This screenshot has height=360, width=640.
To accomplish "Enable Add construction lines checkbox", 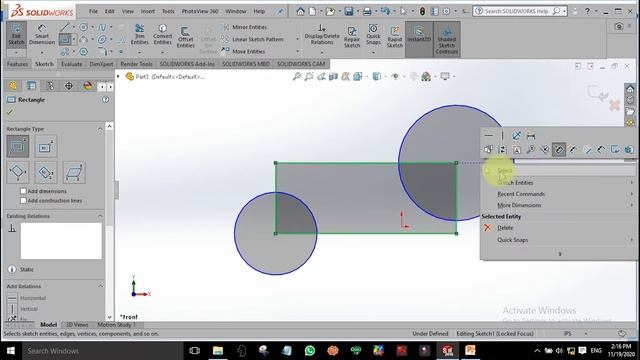I will coord(23,200).
